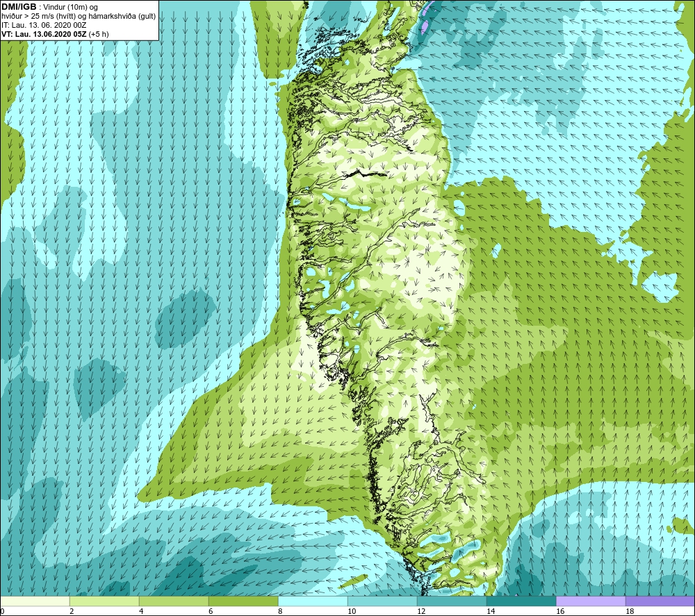Click the legend scale value 18
This screenshot has width=695, height=616.
point(630,611)
